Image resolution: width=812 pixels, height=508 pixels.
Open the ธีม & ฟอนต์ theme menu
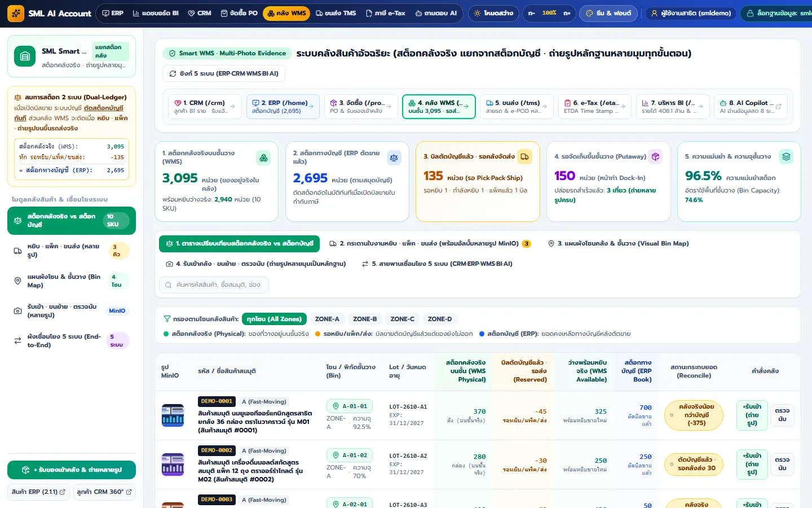pos(608,13)
